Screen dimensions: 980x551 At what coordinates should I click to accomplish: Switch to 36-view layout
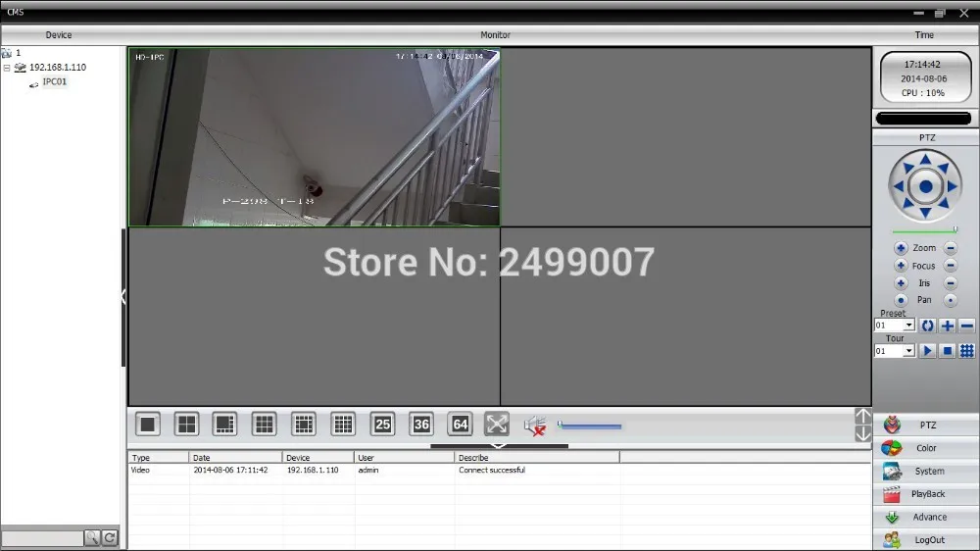tap(421, 425)
